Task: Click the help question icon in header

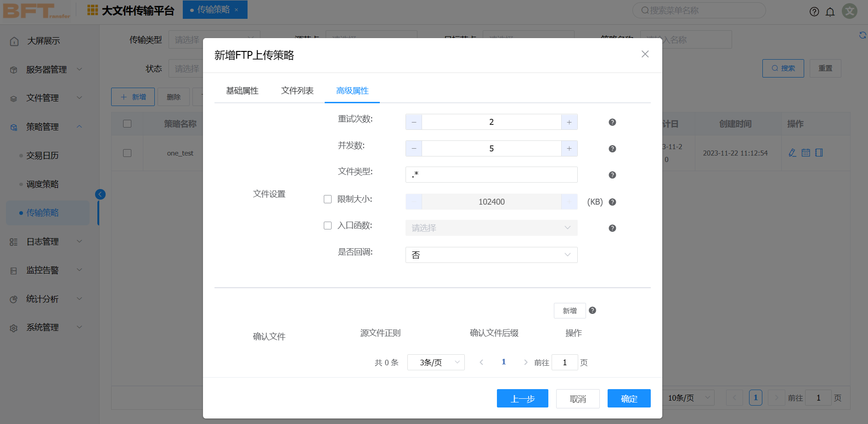Action: point(814,11)
